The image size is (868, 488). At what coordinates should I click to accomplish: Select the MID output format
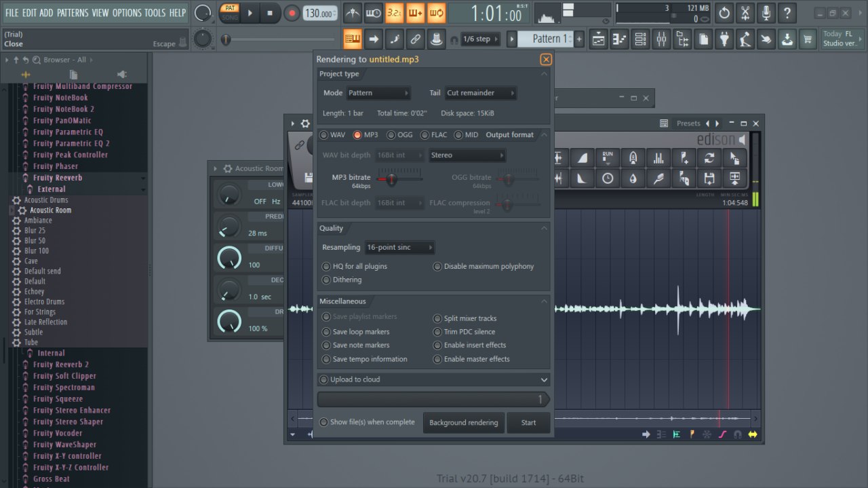467,135
